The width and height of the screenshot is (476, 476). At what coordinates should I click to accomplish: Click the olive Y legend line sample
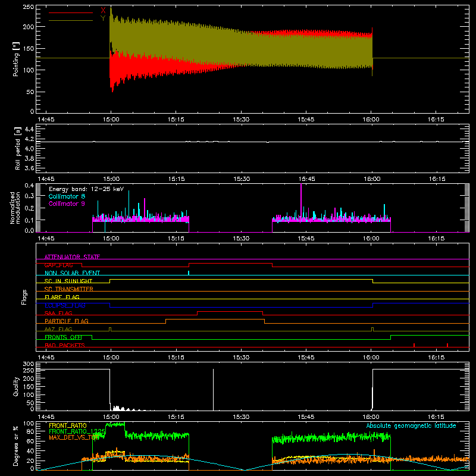(71, 20)
